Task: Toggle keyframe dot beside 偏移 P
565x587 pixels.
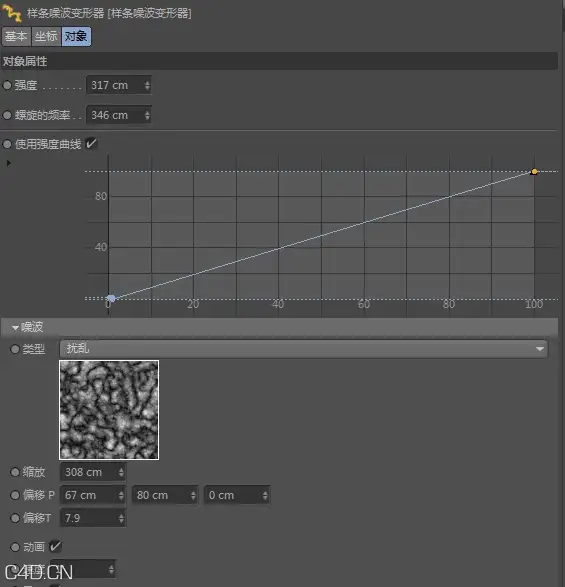Action: pyautogui.click(x=15, y=495)
